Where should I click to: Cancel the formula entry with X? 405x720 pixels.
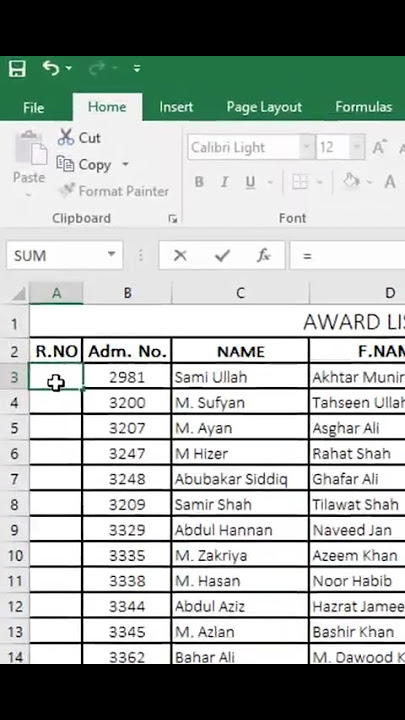pos(180,255)
